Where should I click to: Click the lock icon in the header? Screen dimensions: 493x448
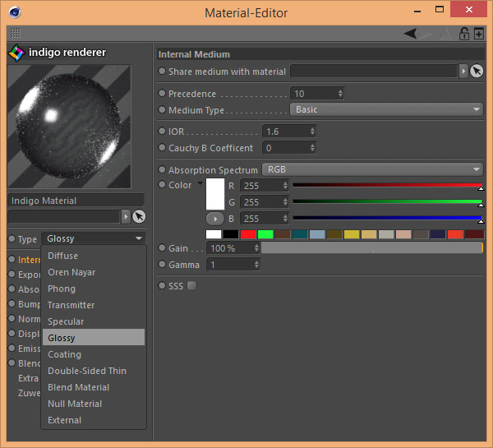(x=463, y=34)
